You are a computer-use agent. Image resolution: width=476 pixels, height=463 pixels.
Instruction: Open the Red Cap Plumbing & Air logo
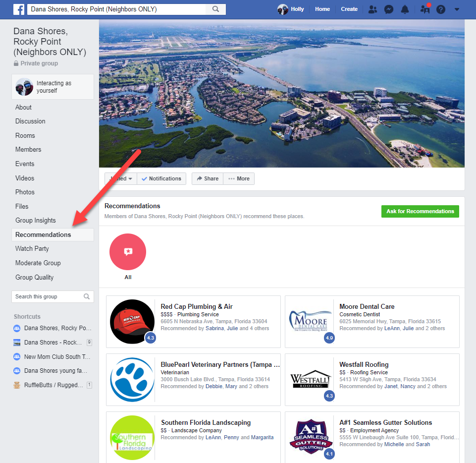132,321
